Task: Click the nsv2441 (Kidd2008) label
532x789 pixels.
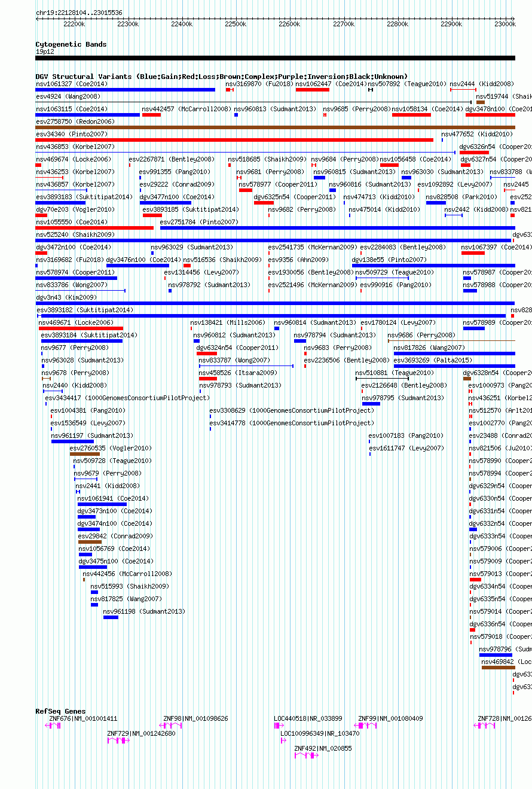Action: (x=108, y=486)
